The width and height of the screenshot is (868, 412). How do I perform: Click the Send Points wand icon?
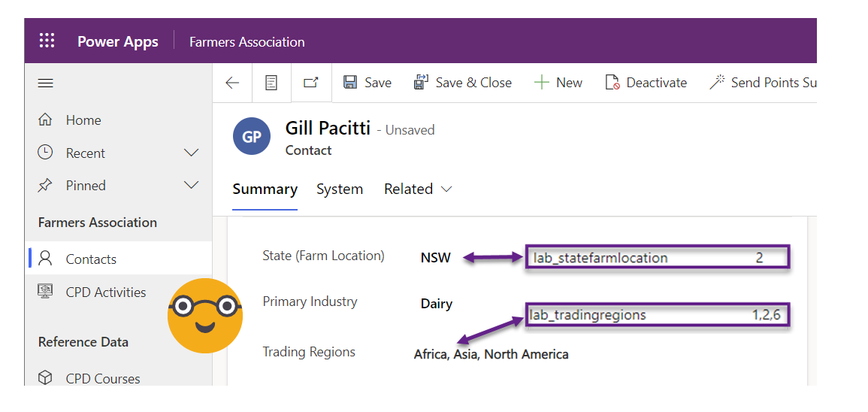(x=718, y=83)
